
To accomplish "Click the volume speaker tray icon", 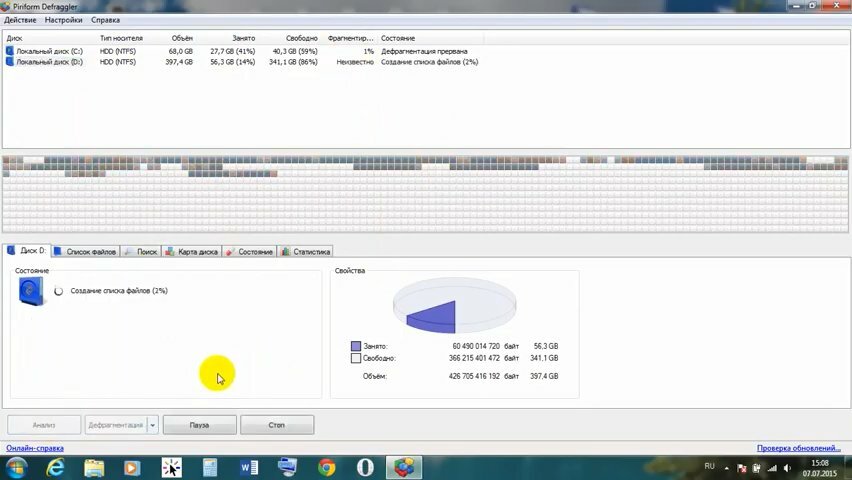I will coord(788,468).
